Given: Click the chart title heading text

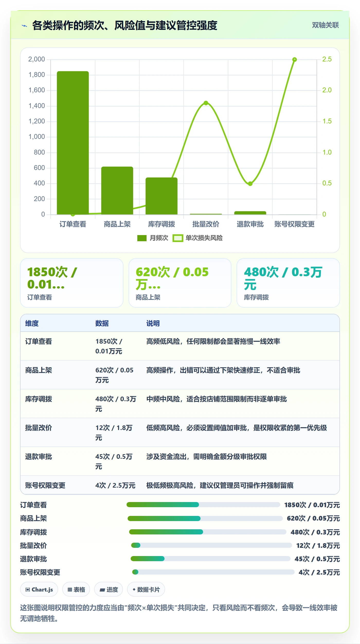Looking at the screenshot, I should 125,25.
